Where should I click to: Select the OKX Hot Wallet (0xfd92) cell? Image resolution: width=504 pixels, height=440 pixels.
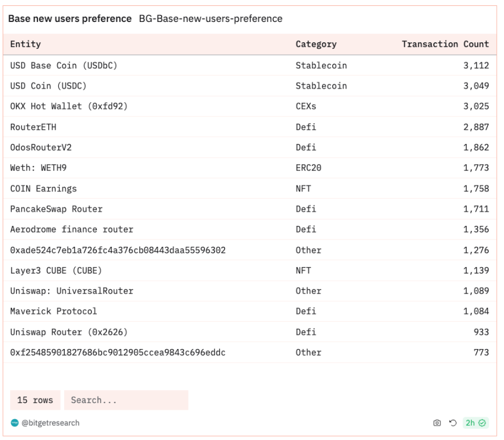(x=68, y=106)
